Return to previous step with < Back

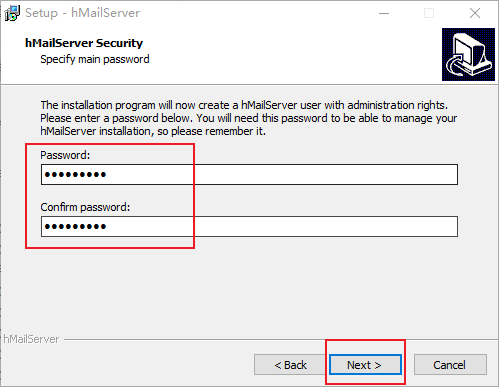tap(290, 365)
